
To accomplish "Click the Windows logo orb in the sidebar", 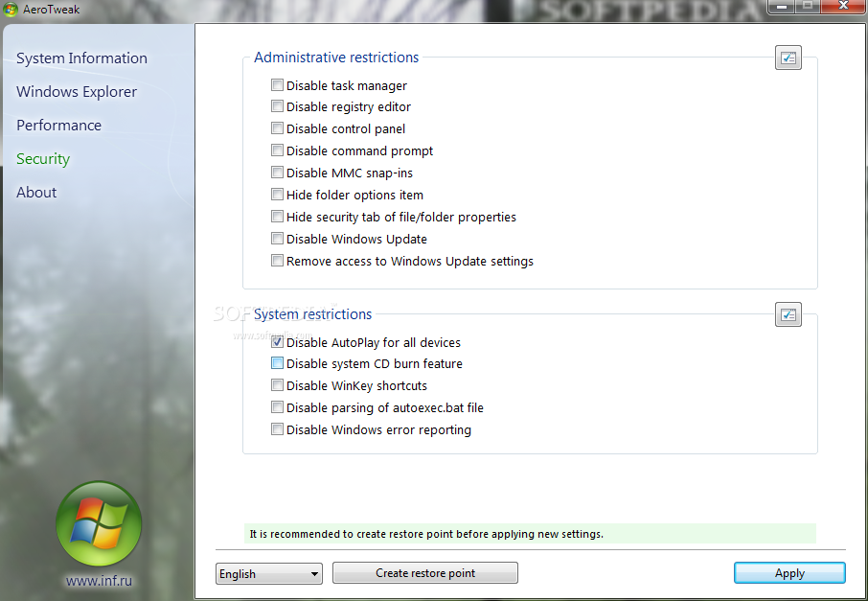I will coord(99,523).
